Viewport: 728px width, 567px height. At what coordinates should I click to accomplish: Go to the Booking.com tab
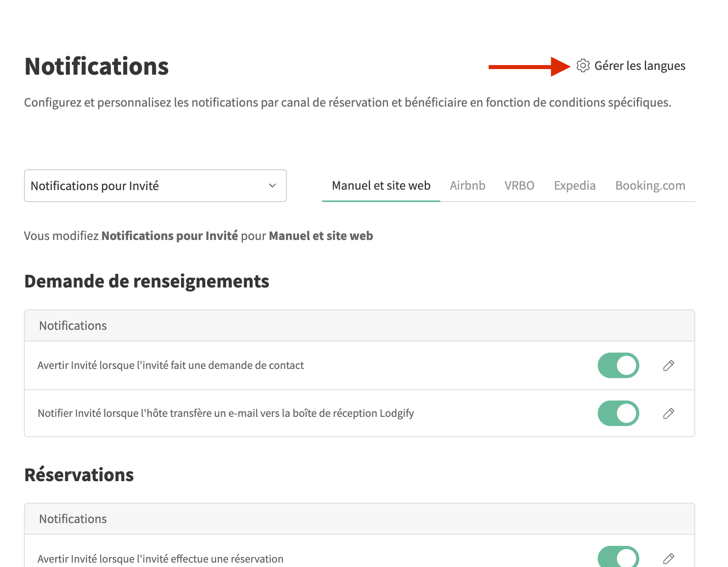pos(650,186)
